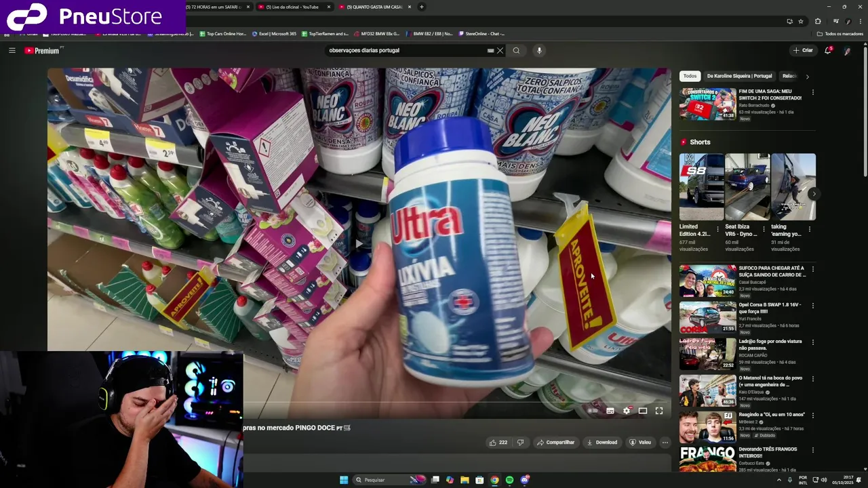Open the Excel | Microsoft 365 bookmark
868x488 pixels.
coord(274,33)
